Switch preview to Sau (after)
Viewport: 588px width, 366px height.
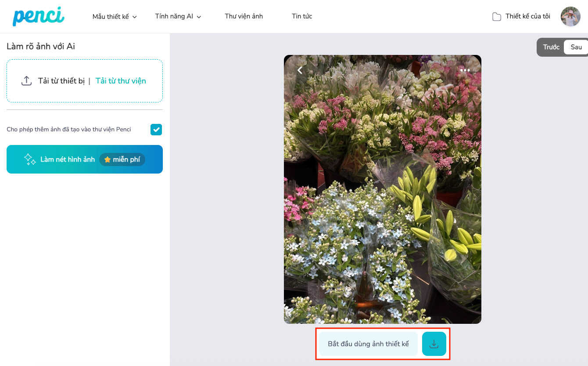(576, 47)
